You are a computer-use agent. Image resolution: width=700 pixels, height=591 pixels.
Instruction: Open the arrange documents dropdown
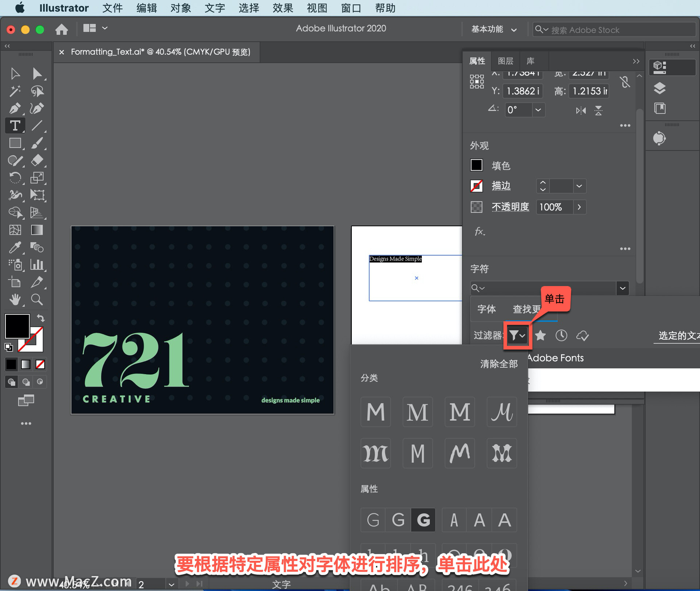tap(95, 28)
